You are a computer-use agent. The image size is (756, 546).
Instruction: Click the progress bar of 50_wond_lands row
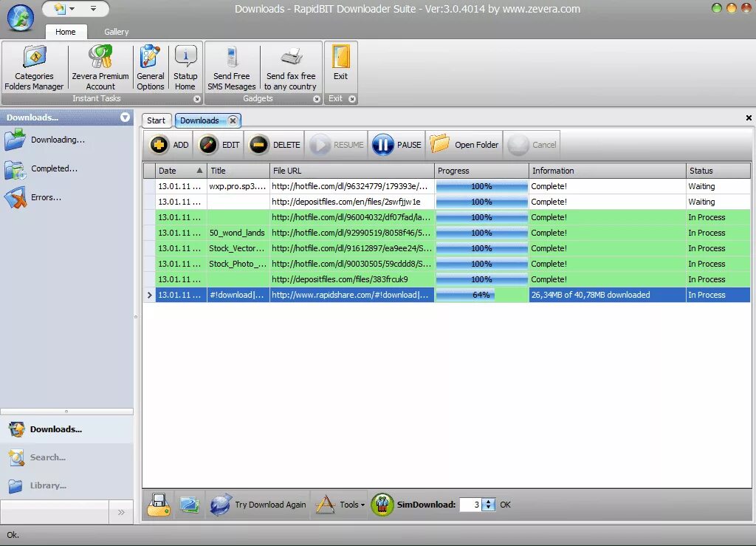(x=481, y=233)
